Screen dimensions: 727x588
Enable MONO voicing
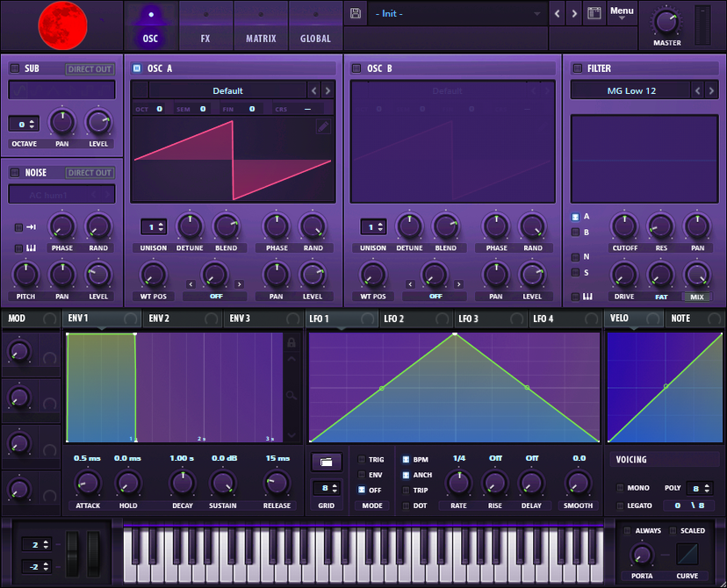620,487
